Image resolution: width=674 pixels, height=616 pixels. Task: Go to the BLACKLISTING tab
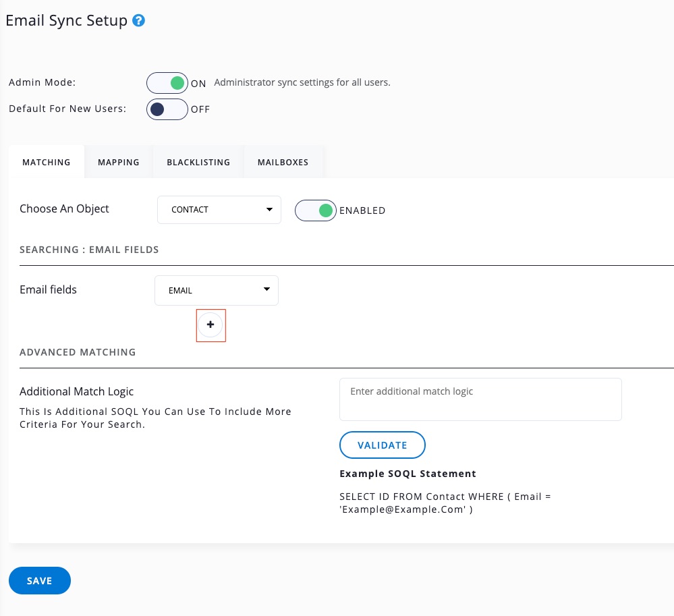pyautogui.click(x=198, y=163)
